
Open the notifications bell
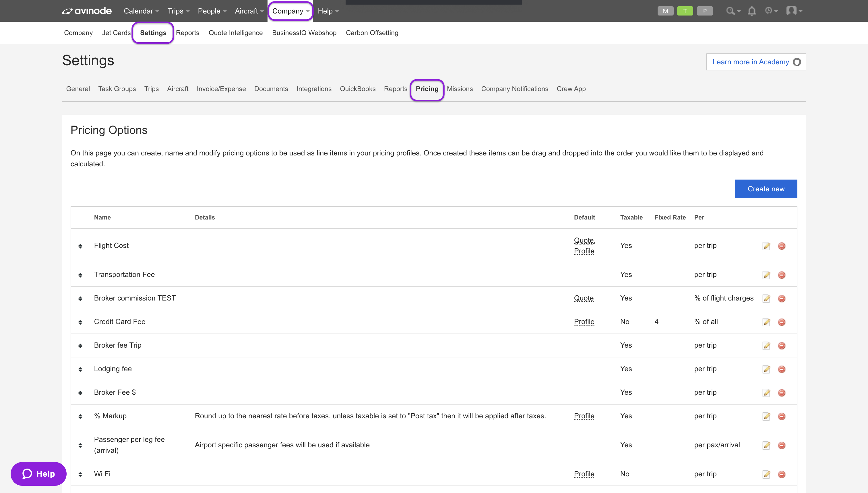pos(752,11)
